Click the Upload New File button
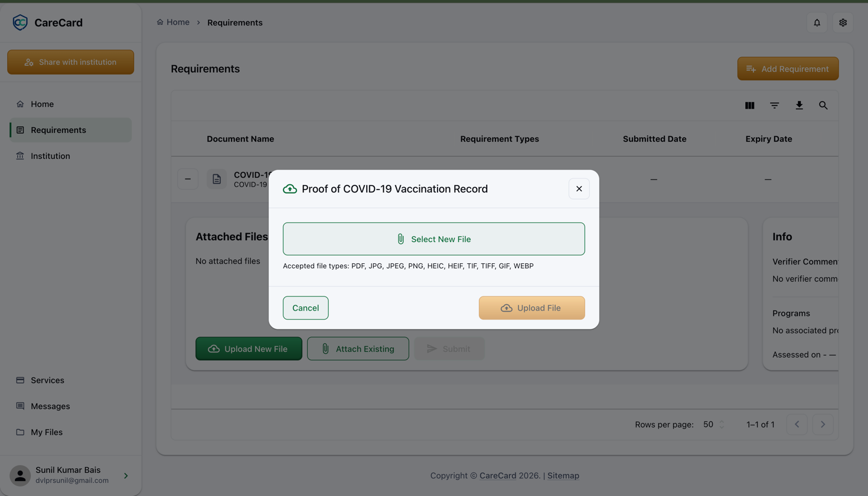 click(249, 349)
